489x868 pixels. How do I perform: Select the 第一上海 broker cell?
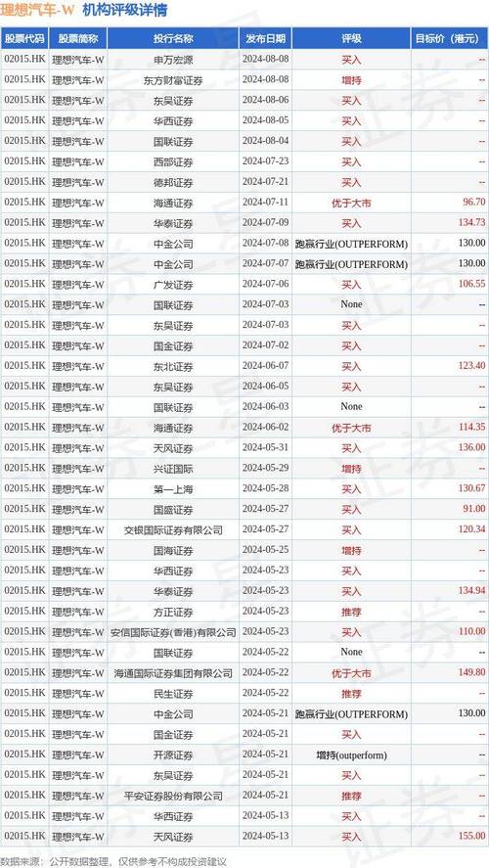173,489
